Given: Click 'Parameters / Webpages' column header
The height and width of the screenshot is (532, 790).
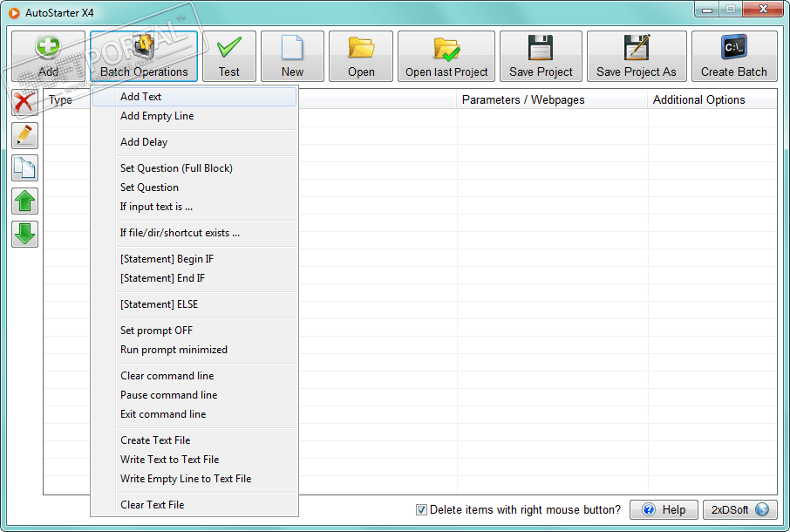Looking at the screenshot, I should (x=552, y=99).
